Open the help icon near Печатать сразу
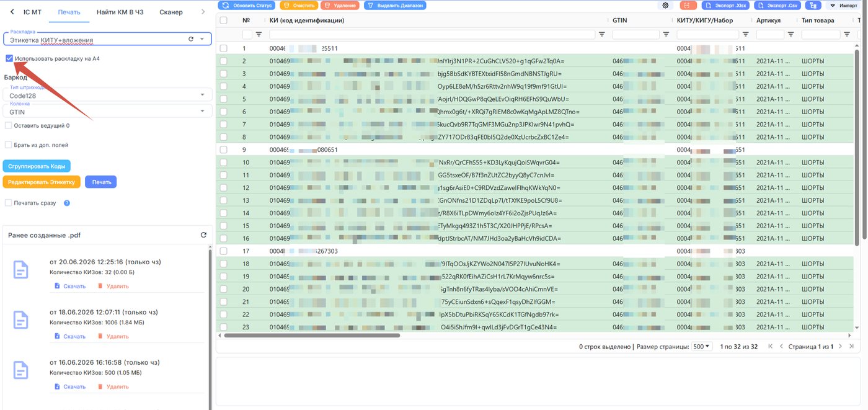This screenshot has height=410, width=868. [x=66, y=203]
